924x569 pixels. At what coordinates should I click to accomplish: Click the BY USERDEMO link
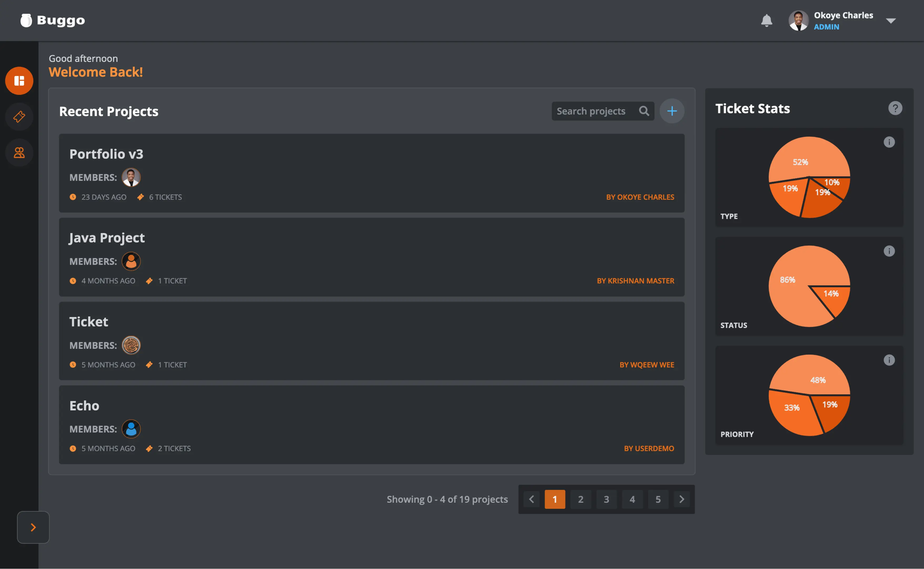(649, 448)
